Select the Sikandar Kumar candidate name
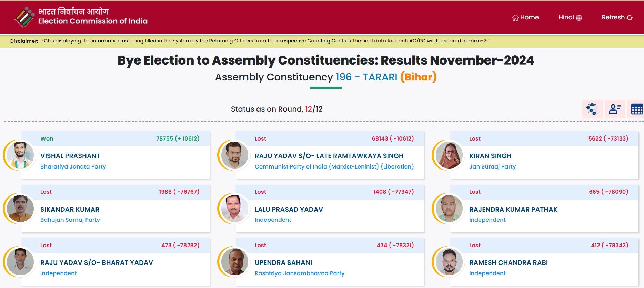Screen dimensions: 644x288 pos(70,209)
